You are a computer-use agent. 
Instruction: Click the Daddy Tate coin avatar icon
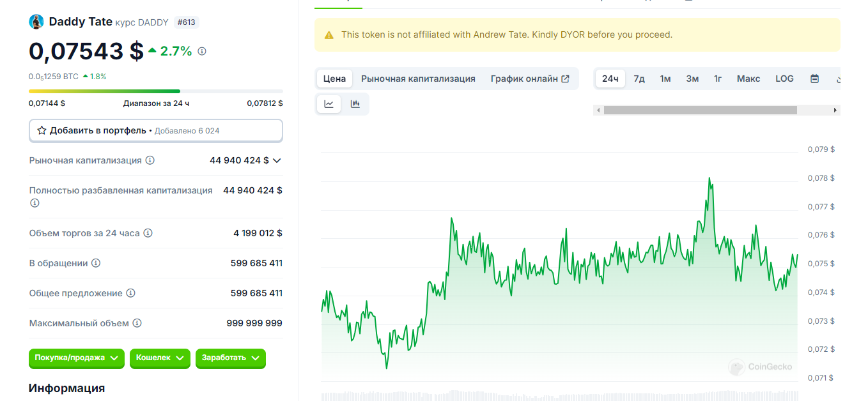pyautogui.click(x=36, y=22)
